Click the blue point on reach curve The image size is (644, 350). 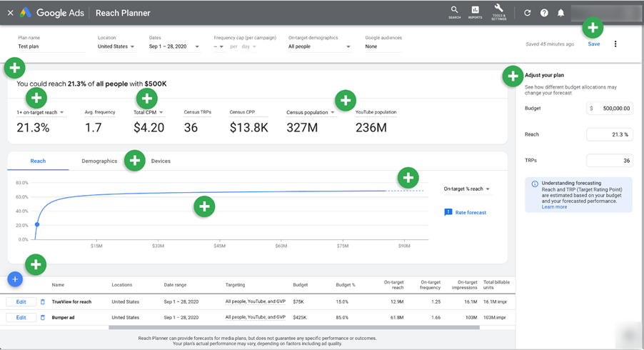click(37, 224)
